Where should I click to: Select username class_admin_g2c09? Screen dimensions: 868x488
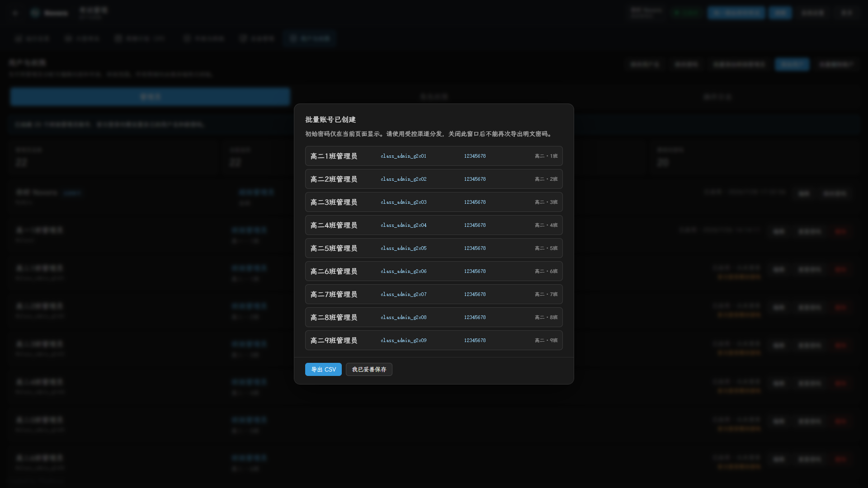pyautogui.click(x=403, y=340)
